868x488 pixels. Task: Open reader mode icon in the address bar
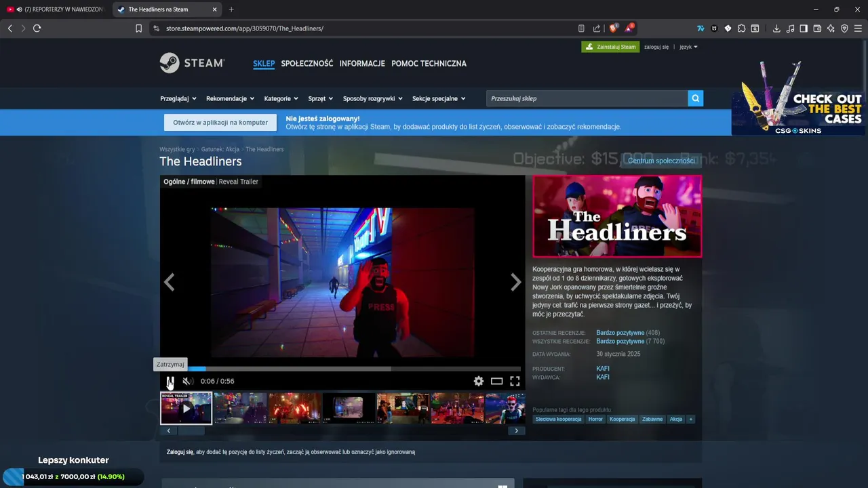click(x=581, y=28)
